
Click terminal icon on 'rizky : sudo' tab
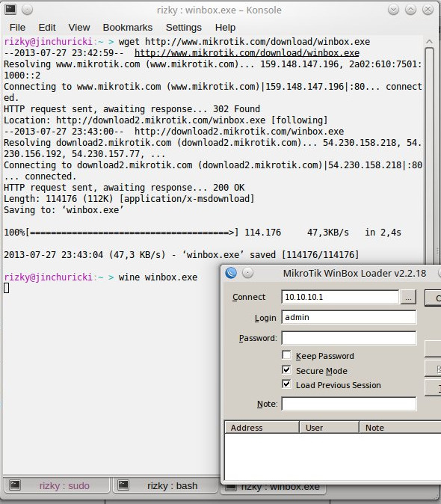point(15,485)
